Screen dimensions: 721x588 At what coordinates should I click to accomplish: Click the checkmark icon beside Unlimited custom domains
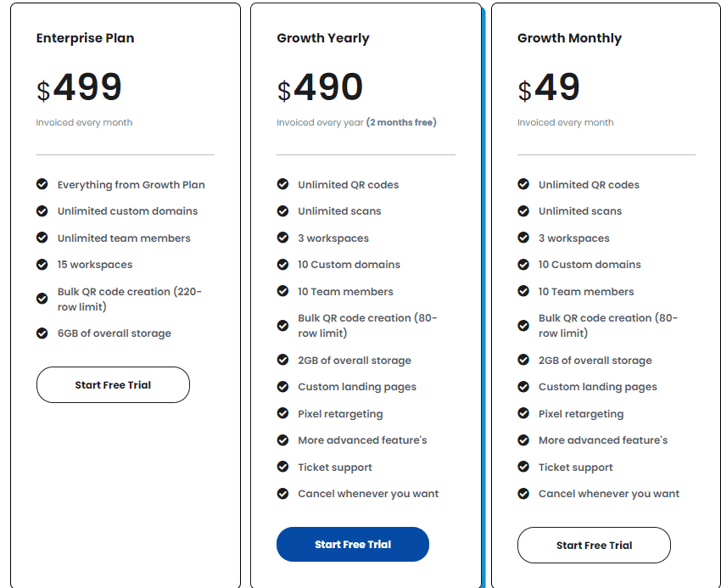[x=42, y=210]
